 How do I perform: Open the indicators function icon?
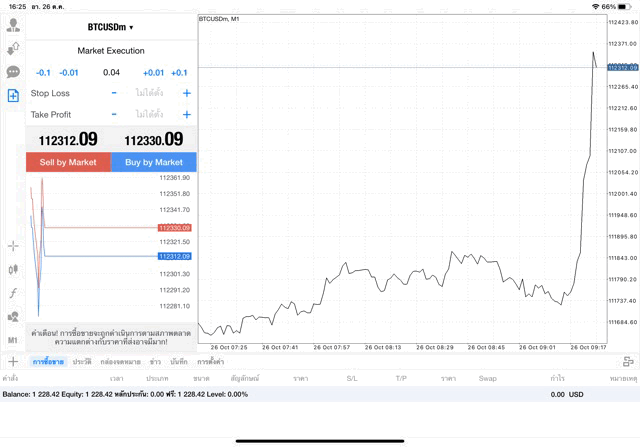tap(13, 293)
